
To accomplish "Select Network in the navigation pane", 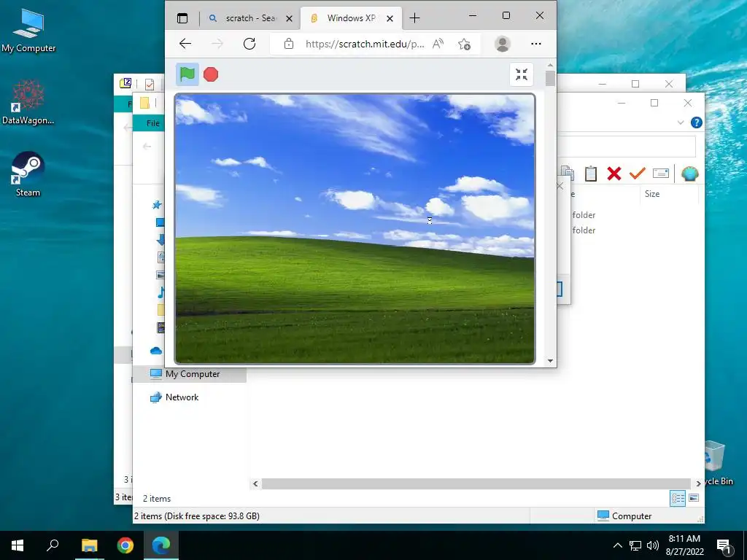I will click(182, 397).
